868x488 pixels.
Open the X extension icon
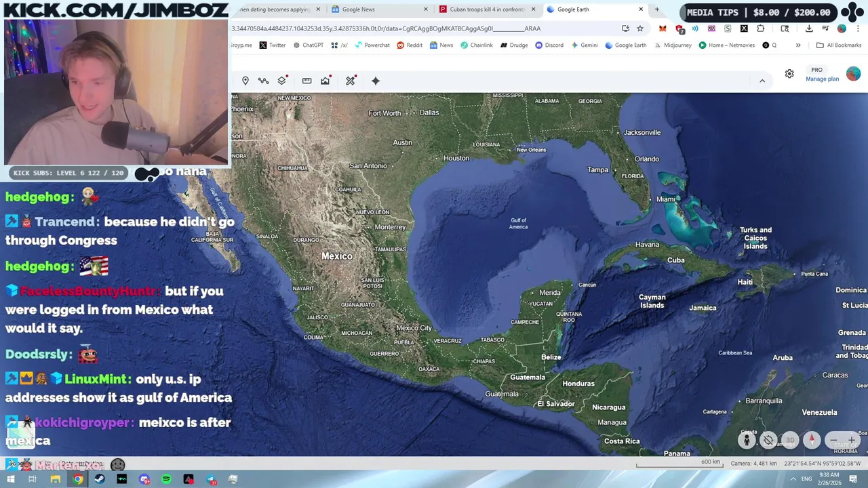(x=744, y=28)
